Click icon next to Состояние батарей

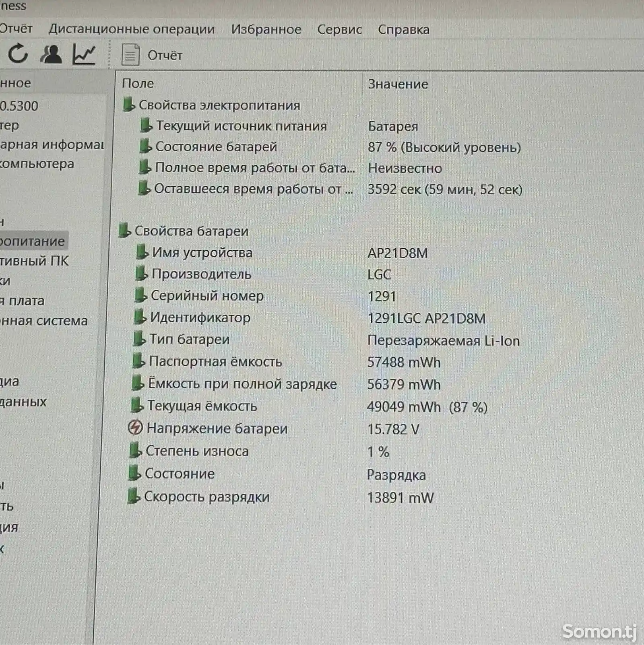coord(145,146)
